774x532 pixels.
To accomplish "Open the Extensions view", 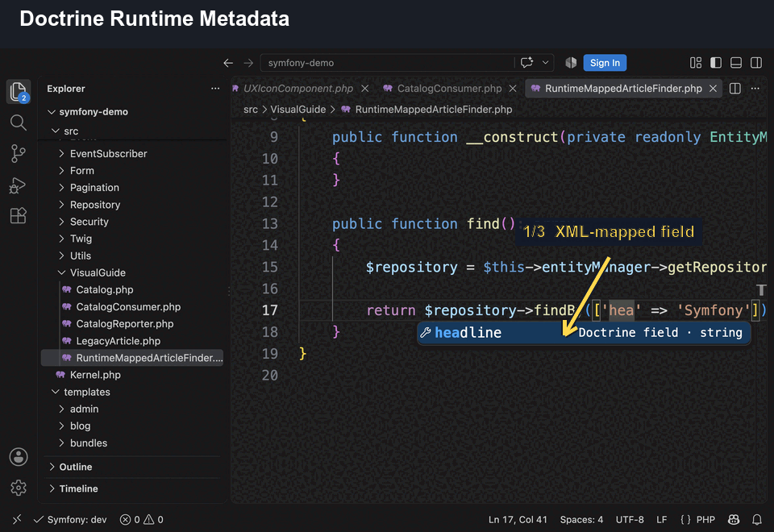I will [x=19, y=216].
